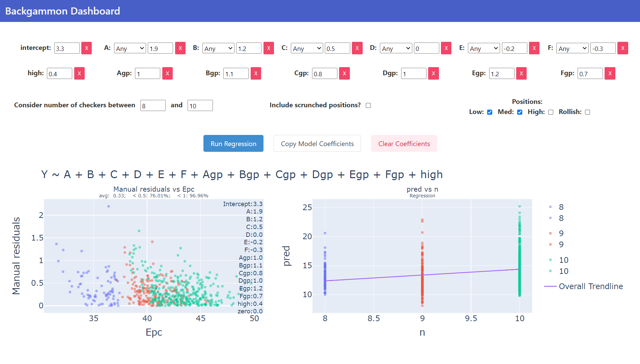The width and height of the screenshot is (640, 364).
Task: Click the avg 0.33 statistics subtitle
Action: (154, 196)
